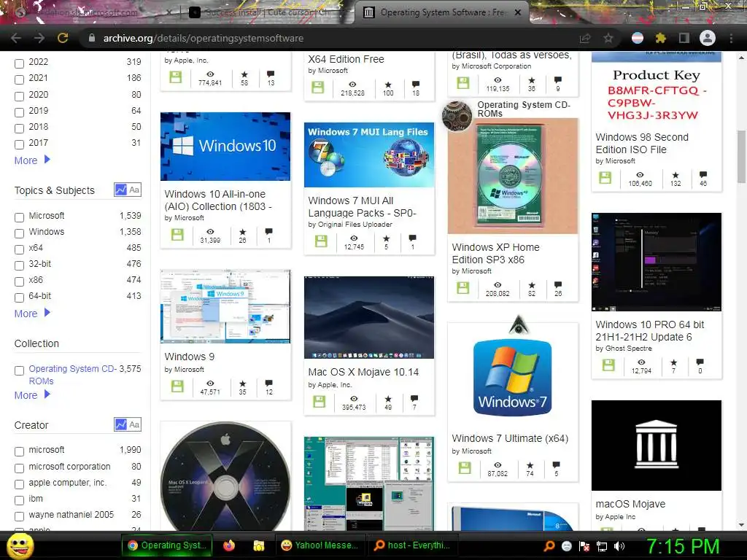Check the 2022 year filter
Viewport: 747px width, 560px height.
(19, 63)
